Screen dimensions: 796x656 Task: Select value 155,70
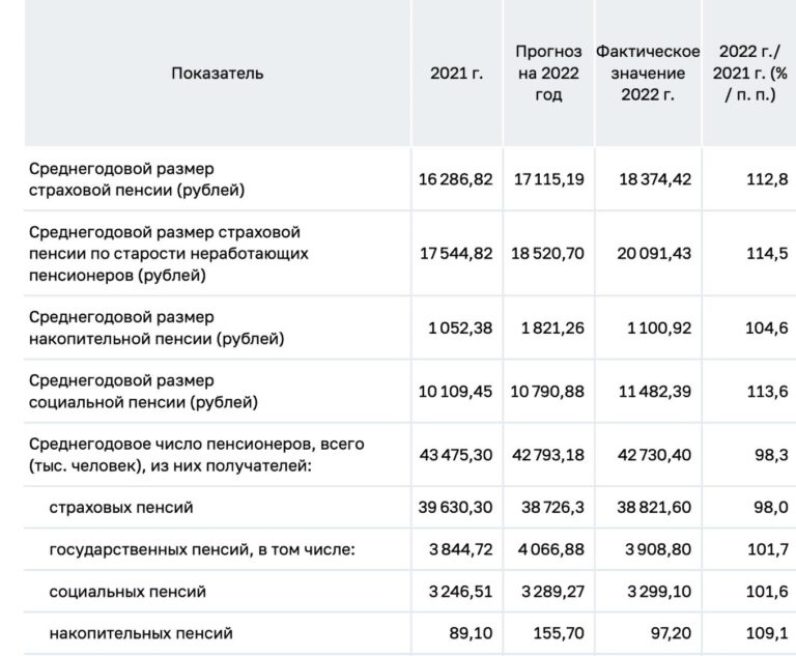558,634
